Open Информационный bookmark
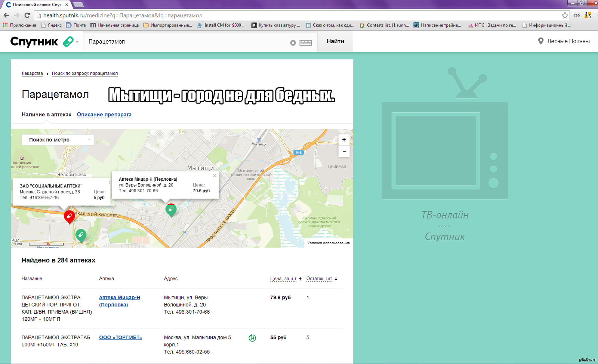The image size is (598, 364). 547,25
